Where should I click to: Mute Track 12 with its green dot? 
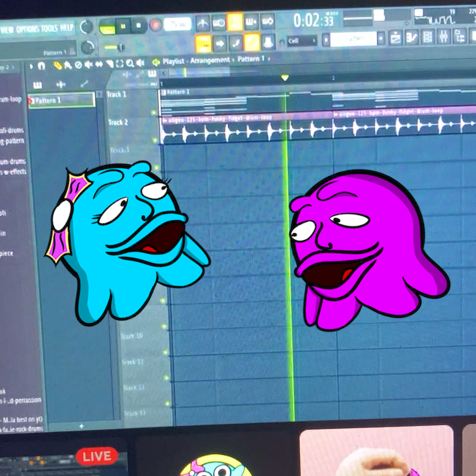pos(167,403)
